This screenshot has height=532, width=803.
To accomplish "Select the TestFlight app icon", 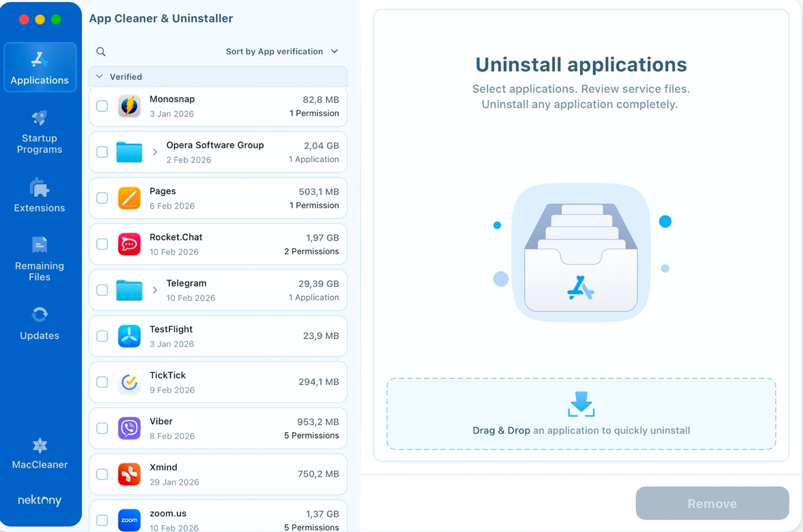I will 129,336.
